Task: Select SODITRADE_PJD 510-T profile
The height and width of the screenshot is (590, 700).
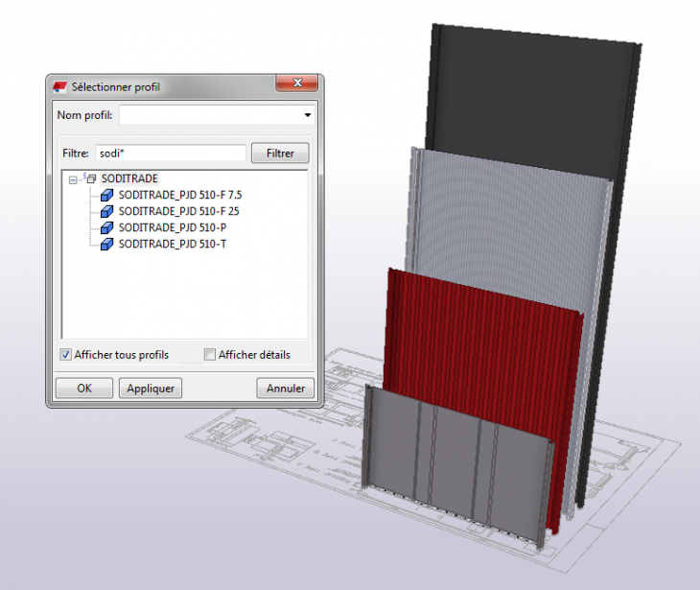Action: coord(173,244)
